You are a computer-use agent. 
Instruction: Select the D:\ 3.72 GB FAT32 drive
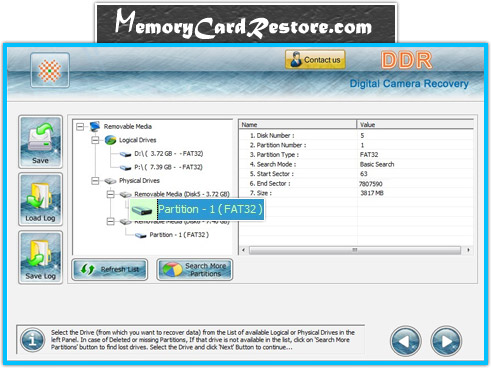pos(169,154)
